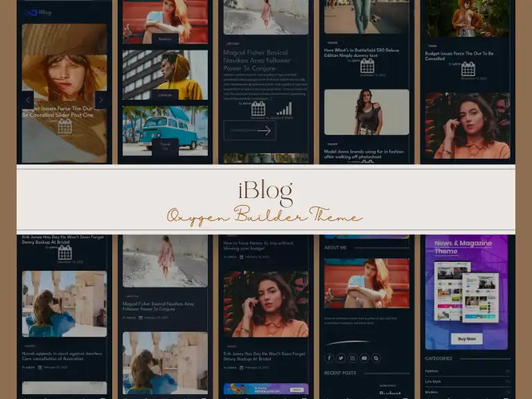Open the Life Style category link
This screenshot has width=532, height=399.
pos(433,381)
